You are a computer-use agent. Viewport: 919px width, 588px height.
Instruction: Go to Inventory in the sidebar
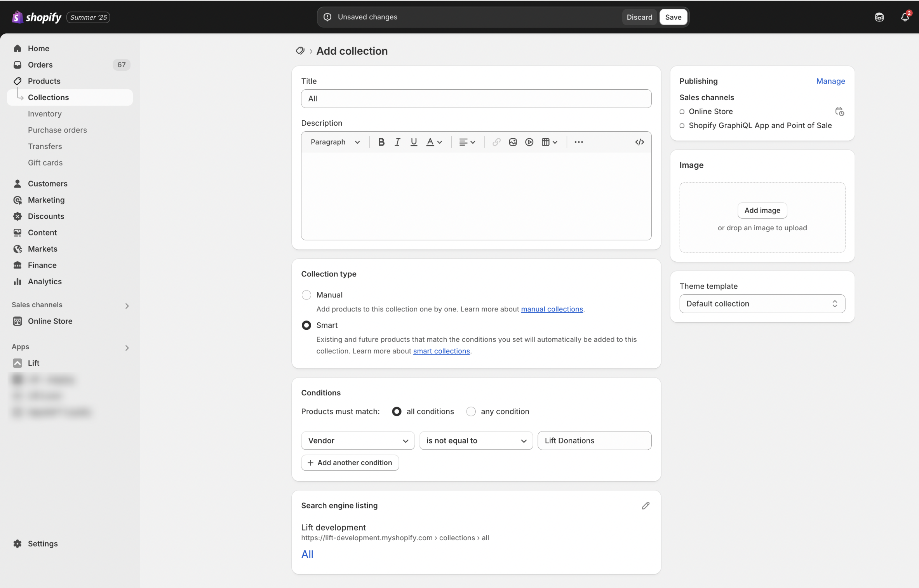click(45, 114)
